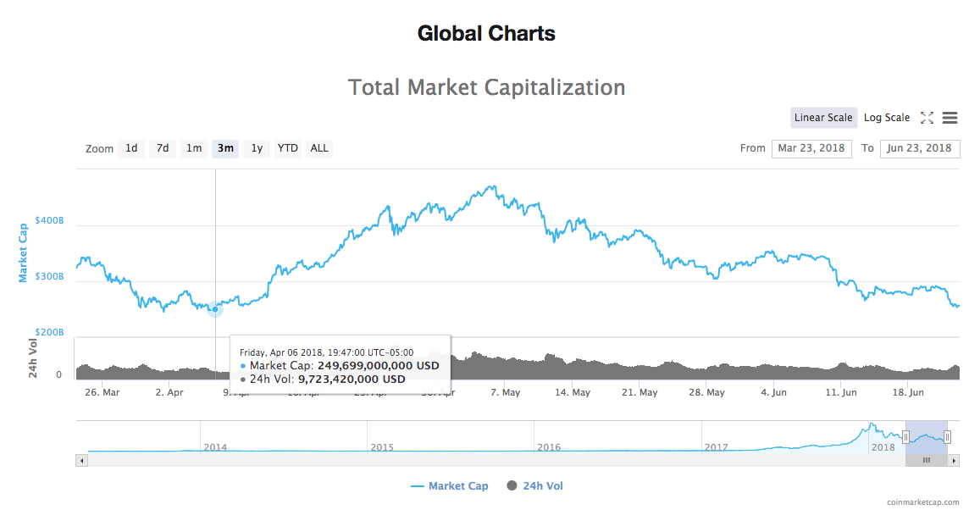The image size is (980, 521).
Task: Select the 1y zoom preset
Action: (256, 148)
